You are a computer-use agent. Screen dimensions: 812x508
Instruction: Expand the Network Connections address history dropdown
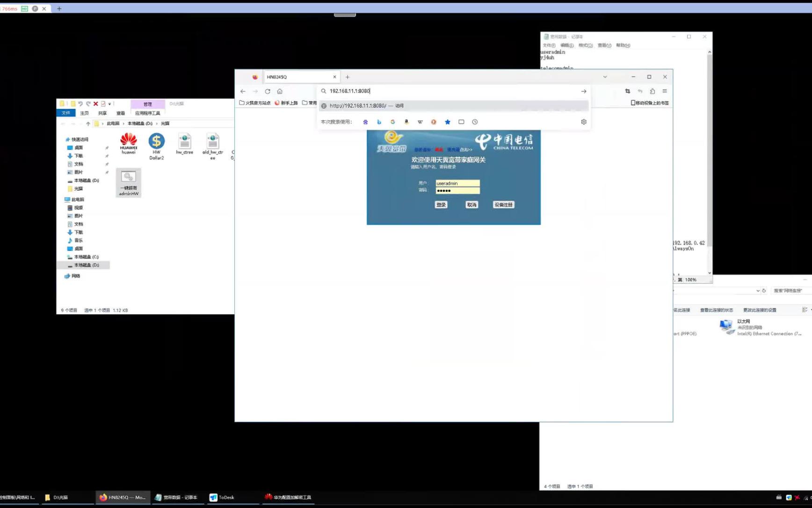click(x=758, y=291)
